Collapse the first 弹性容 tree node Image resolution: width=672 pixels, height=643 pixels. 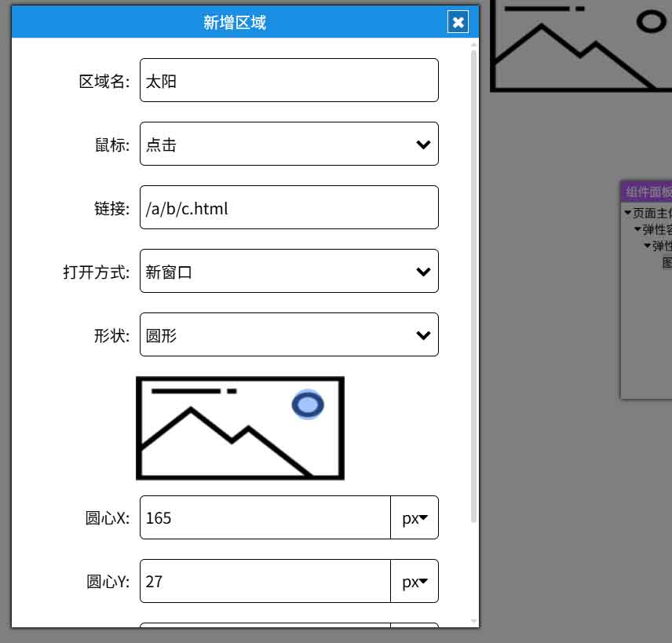[637, 229]
